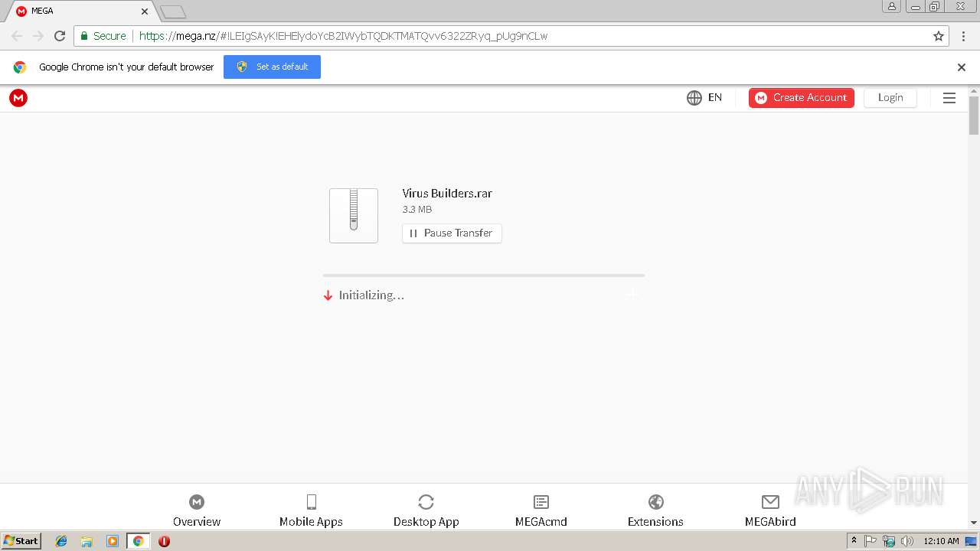Click the volume speaker tray icon
Screen dimensions: 980x551
click(x=906, y=541)
